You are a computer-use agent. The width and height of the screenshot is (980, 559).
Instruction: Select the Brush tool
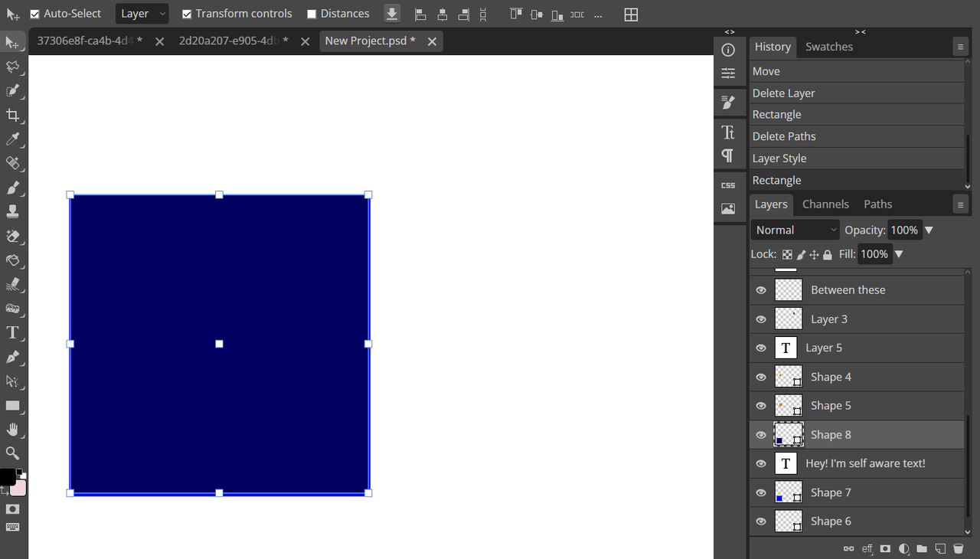coord(12,188)
